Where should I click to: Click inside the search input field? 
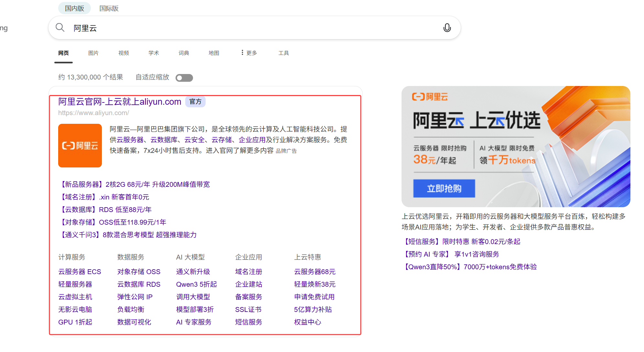click(226, 28)
